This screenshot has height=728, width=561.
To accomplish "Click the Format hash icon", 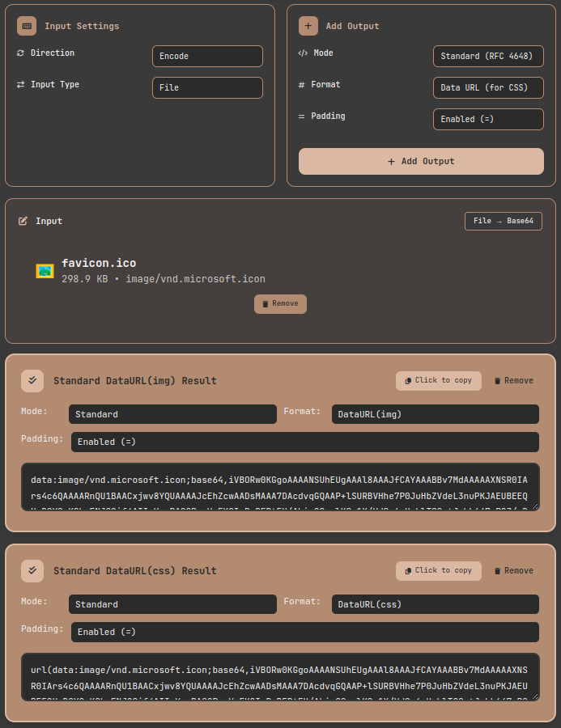I will click(301, 84).
